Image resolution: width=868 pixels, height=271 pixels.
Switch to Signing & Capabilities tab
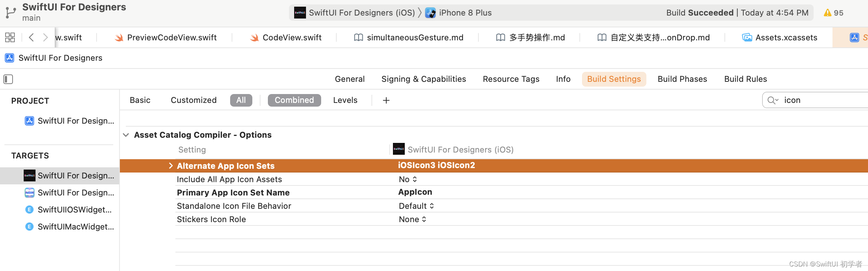click(424, 79)
